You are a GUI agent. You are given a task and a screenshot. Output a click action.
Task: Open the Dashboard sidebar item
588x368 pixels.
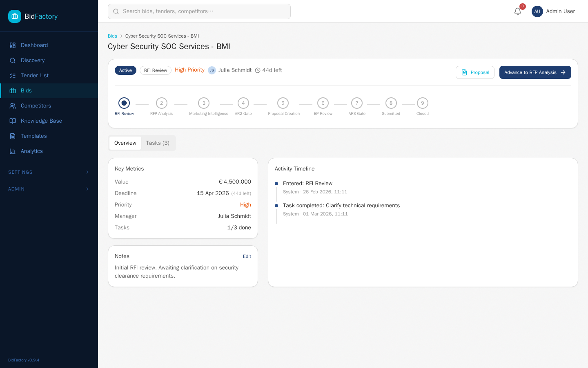coord(49,45)
